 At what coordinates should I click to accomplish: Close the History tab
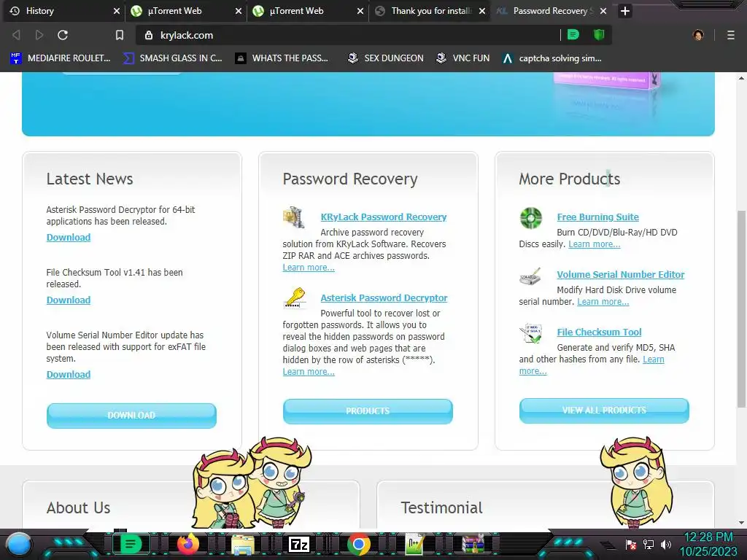click(116, 11)
